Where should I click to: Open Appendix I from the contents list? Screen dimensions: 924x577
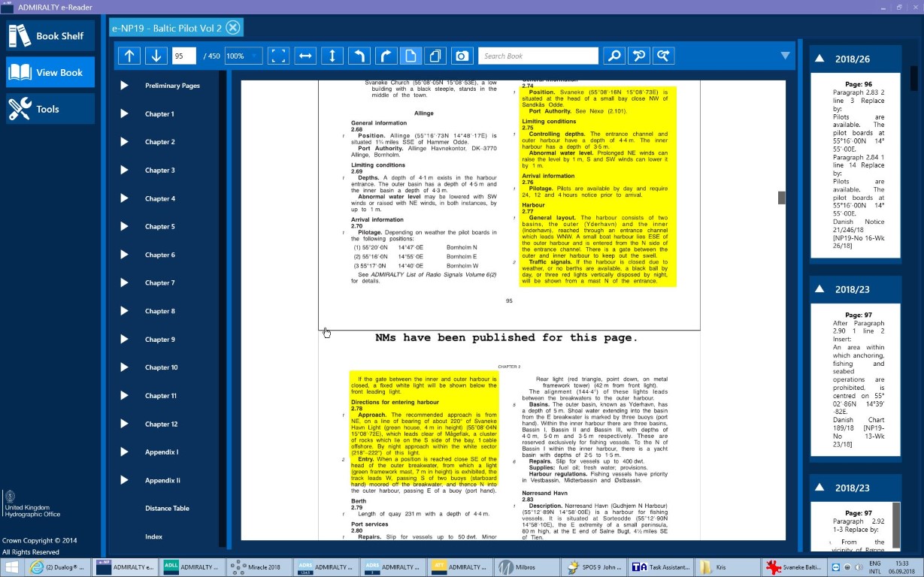pyautogui.click(x=162, y=452)
